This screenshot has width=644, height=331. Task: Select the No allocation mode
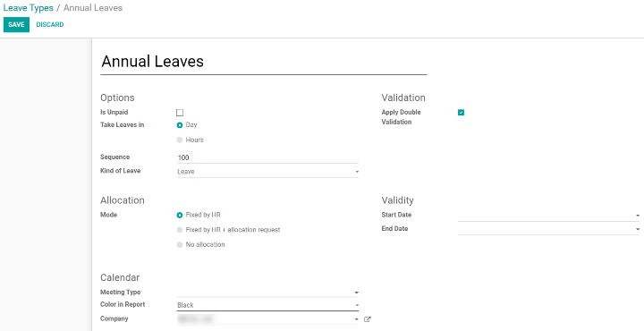180,245
